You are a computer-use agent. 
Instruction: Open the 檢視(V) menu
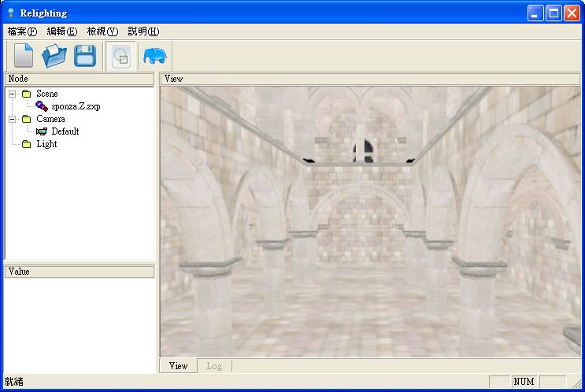coord(102,31)
